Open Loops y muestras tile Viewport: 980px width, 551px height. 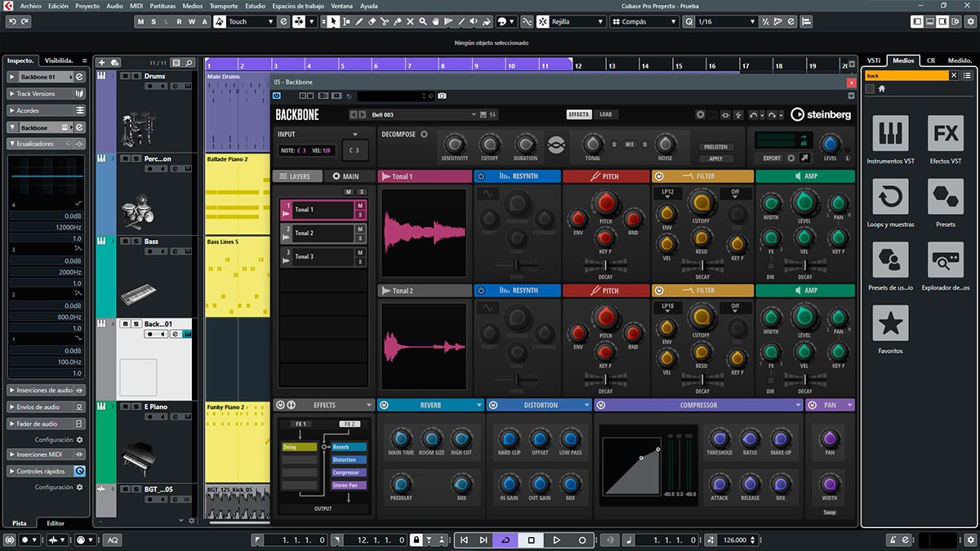click(890, 197)
